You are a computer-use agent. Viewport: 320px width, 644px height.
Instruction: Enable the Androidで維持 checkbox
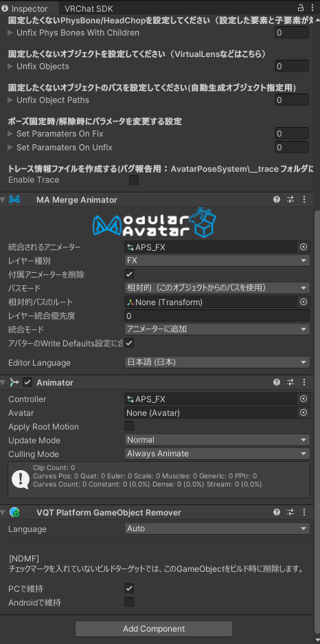coord(129,603)
